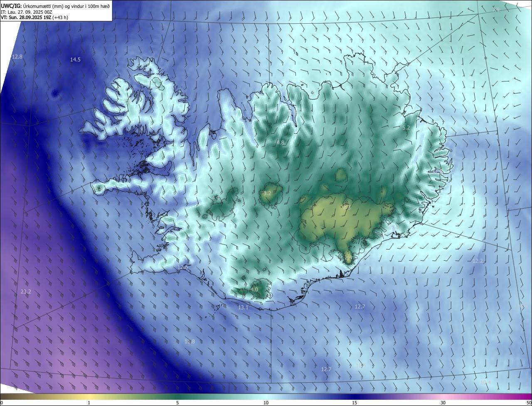The image size is (532, 406).
Task: Click the colorbar tick label 0
Action: click(x=2, y=403)
